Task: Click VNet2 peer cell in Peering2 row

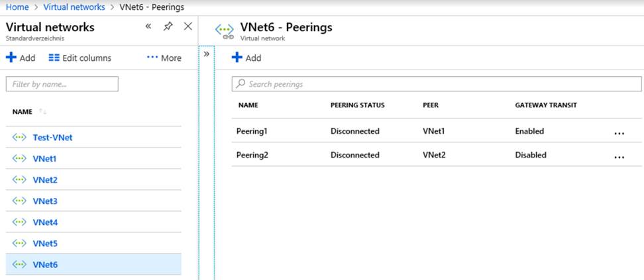Action: click(434, 155)
